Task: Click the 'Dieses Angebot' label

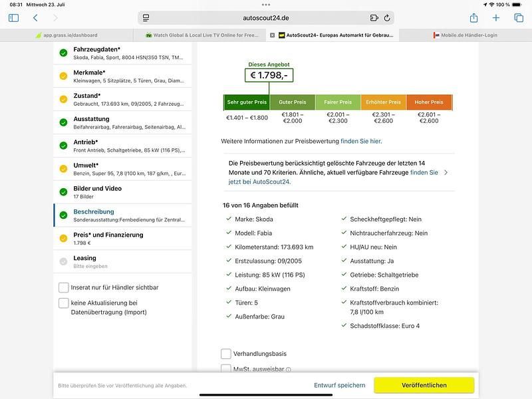Action: click(269, 65)
